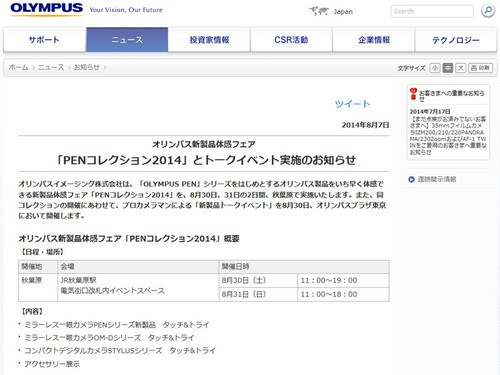The image size is (500, 375).
Task: Set text size to small (小)
Action: pyautogui.click(x=435, y=68)
